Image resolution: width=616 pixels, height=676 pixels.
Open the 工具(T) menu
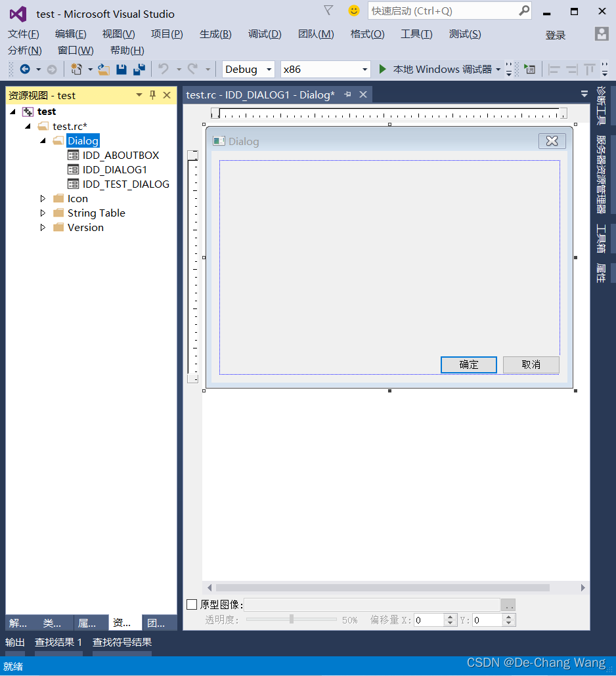[417, 34]
